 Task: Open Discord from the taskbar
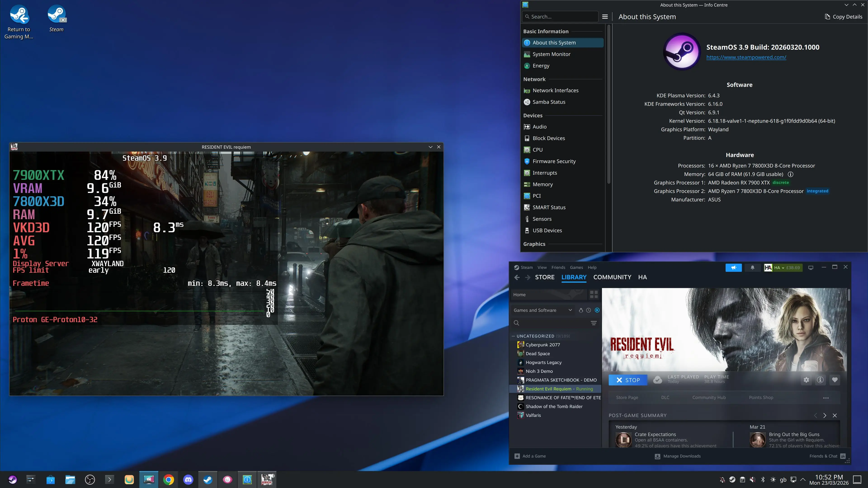click(x=188, y=480)
